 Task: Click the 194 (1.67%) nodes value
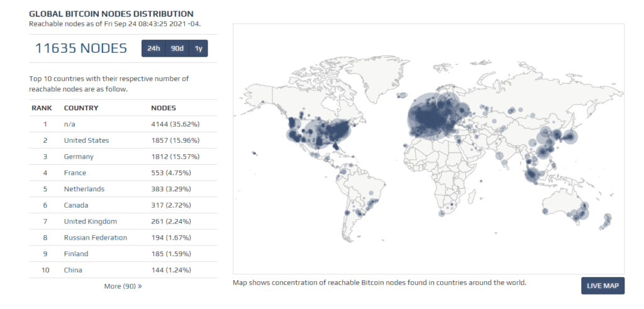[x=171, y=237]
